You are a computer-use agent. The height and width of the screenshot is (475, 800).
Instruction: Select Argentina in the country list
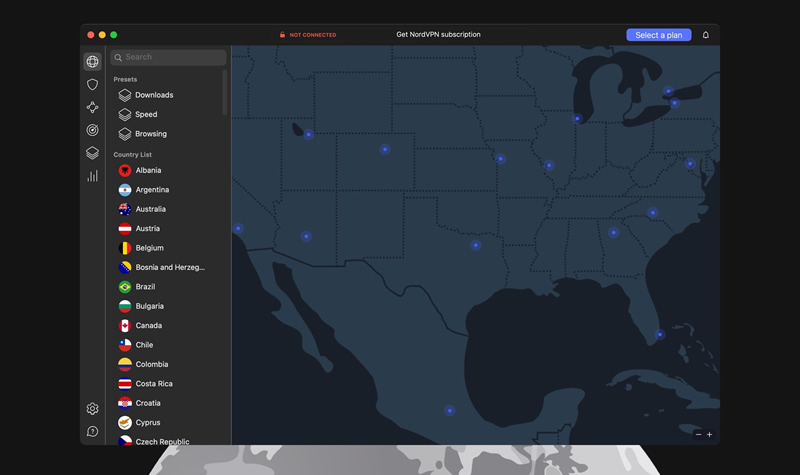[x=152, y=190]
